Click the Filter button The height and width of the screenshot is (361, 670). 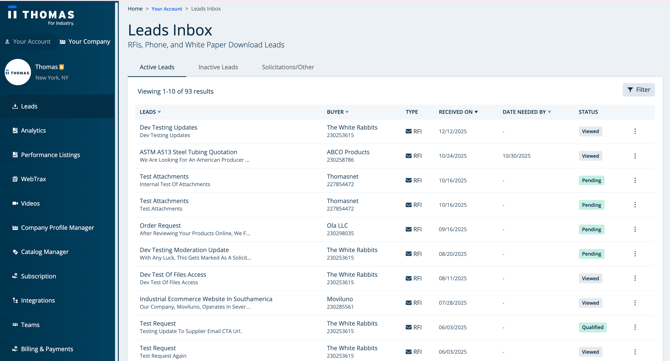click(x=638, y=90)
